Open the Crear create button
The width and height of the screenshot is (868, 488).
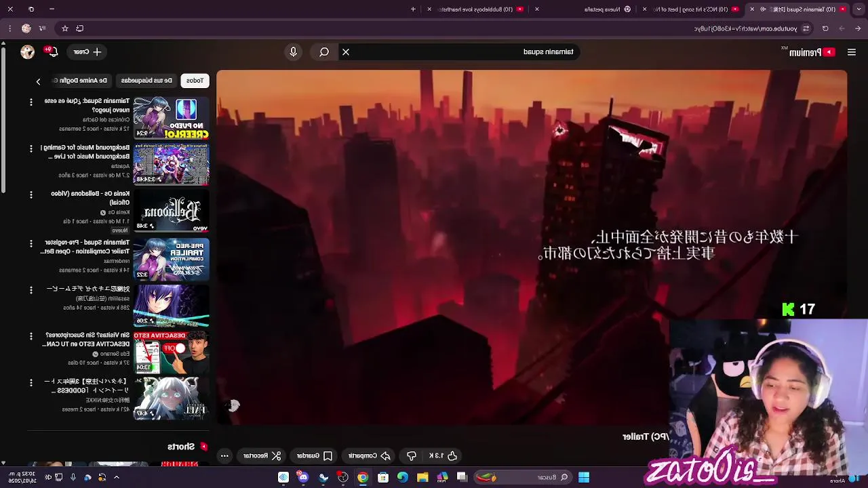point(87,52)
